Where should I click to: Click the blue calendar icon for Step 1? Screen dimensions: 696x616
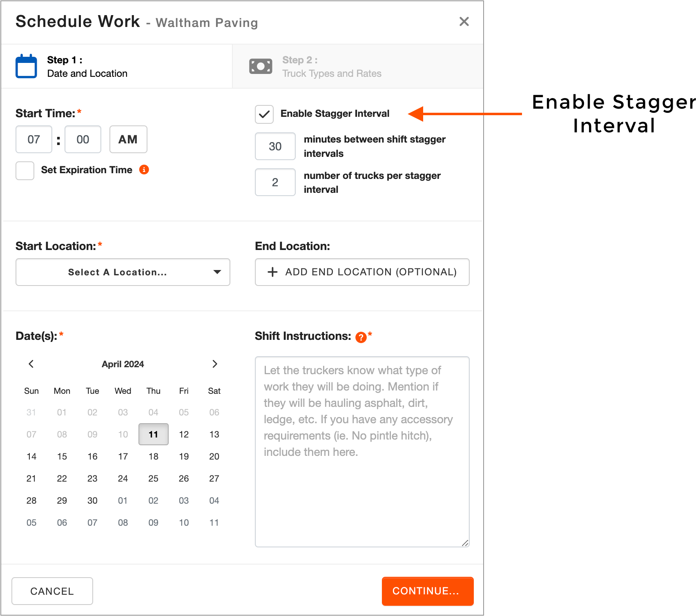(x=26, y=66)
